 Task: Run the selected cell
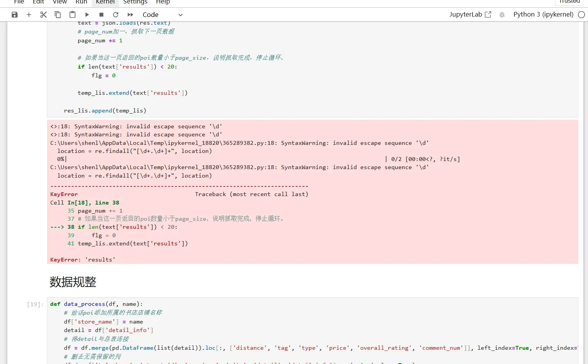[x=87, y=15]
